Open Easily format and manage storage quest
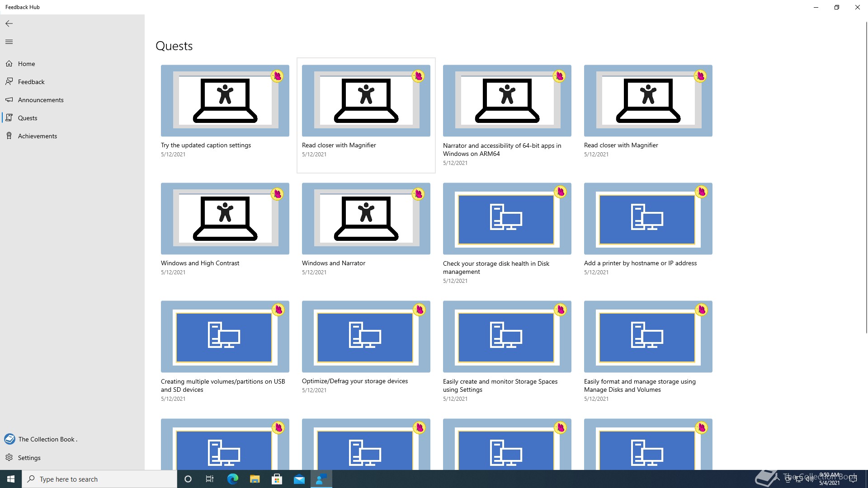This screenshot has width=868, height=488. [640, 385]
